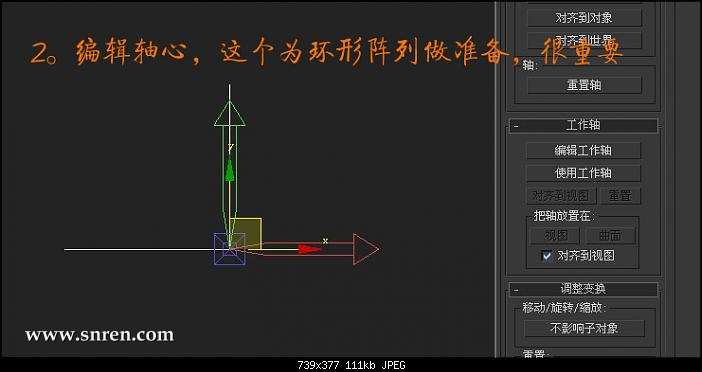This screenshot has height=372, width=702.
Task: Collapse the 调整变换 rollout
Action: (x=516, y=290)
